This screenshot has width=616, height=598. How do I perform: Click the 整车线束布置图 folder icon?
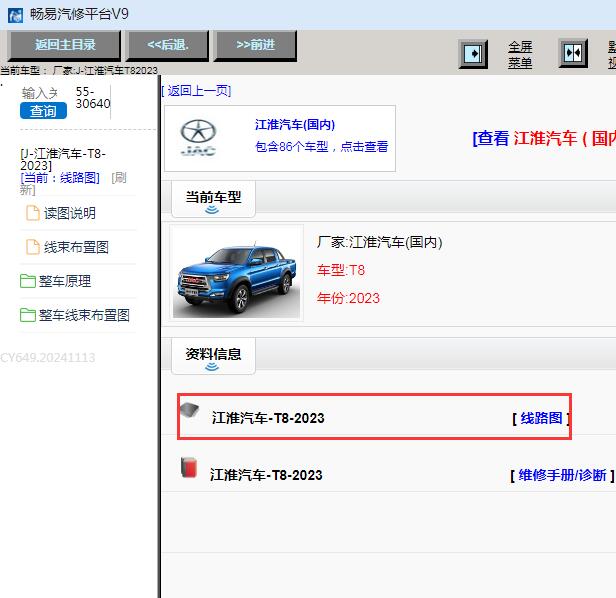coord(28,315)
